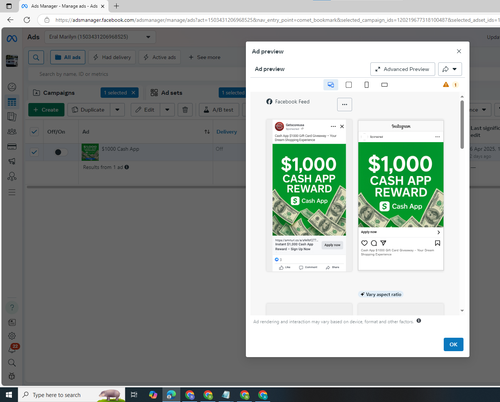Viewport: 500px width, 402px height.
Task: Select the Had delivery filter tab
Action: point(112,57)
